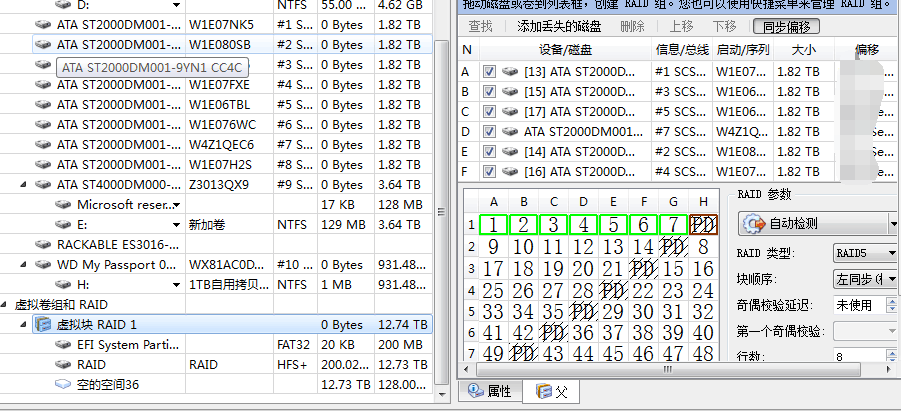Click the Microsoft reserved partition icon
This screenshot has width=901, height=411.
(63, 204)
